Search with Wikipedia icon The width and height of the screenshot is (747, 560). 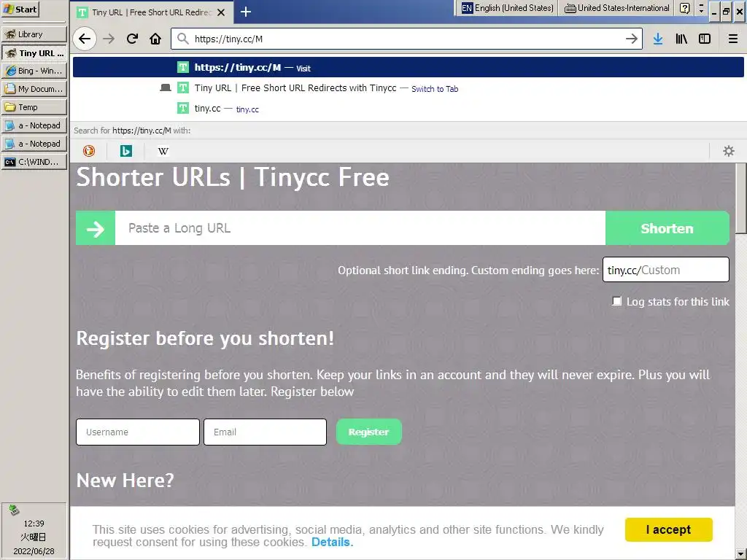click(x=163, y=151)
